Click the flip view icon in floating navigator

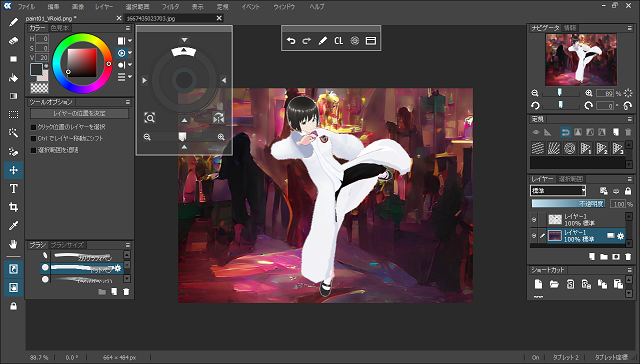click(218, 118)
